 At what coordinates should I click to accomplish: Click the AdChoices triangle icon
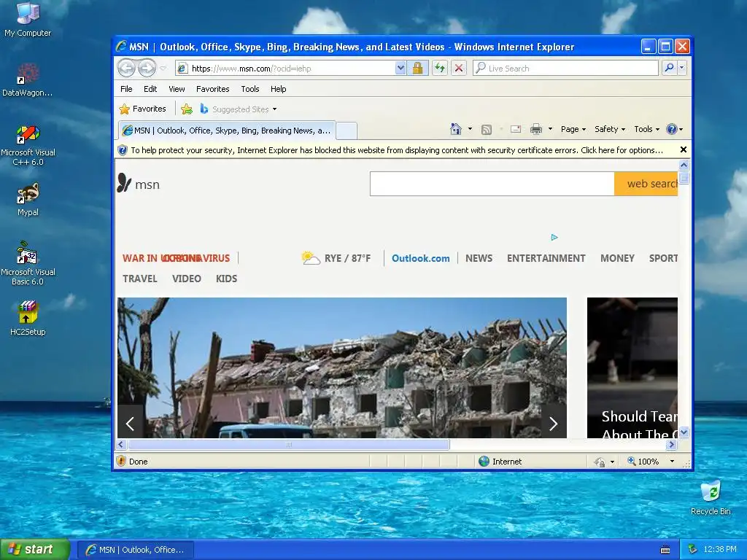click(x=554, y=237)
